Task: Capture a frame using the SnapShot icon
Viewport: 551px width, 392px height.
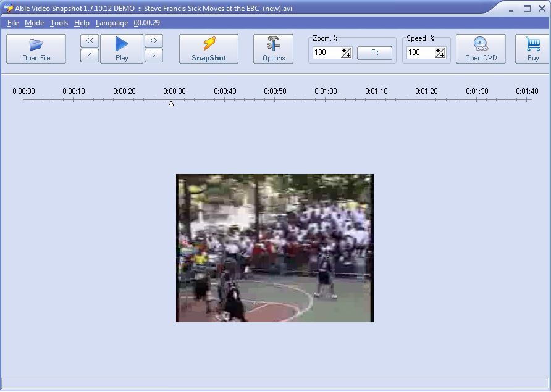Action: click(208, 49)
